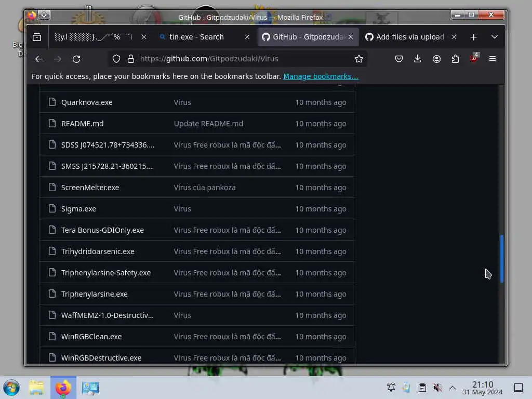
Task: Switch to the tin.exe - Search tab
Action: point(205,37)
